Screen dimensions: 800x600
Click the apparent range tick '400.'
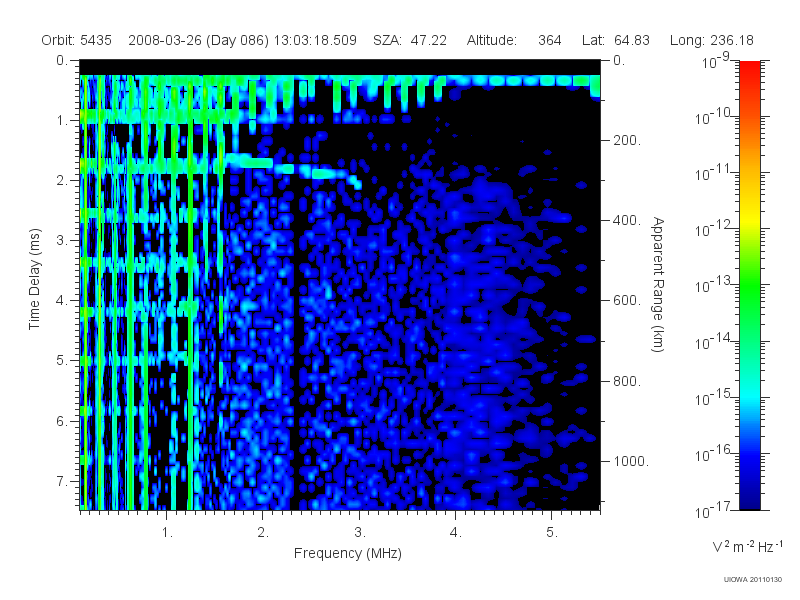[x=627, y=220]
